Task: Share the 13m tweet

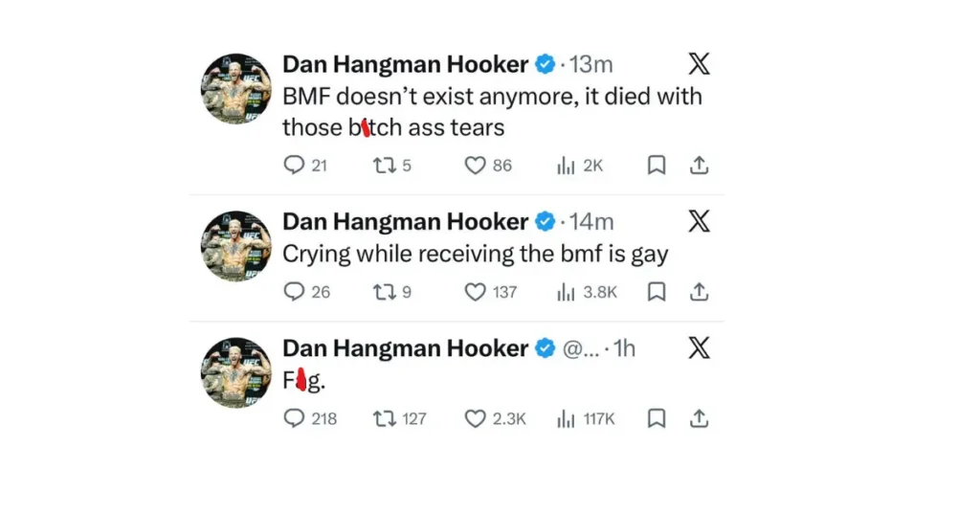Action: [x=699, y=165]
